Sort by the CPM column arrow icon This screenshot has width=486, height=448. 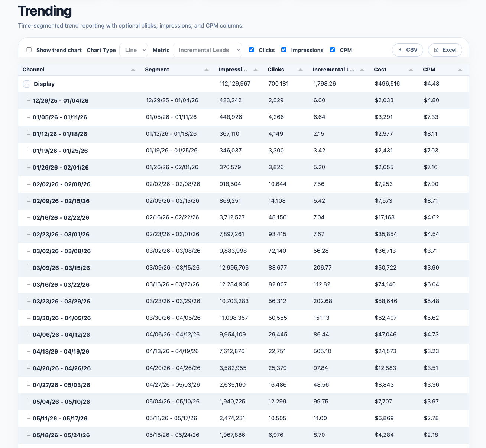[x=460, y=70]
